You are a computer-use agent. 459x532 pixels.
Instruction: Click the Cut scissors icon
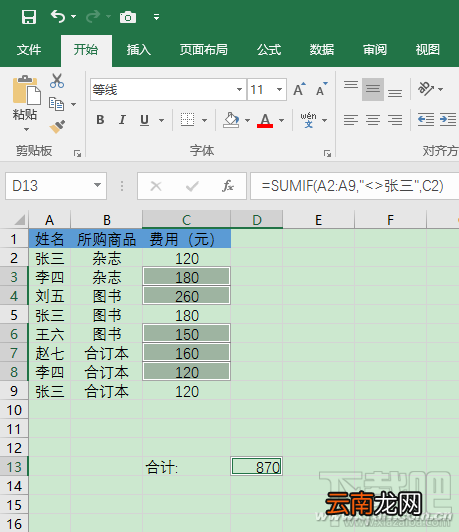[x=57, y=81]
